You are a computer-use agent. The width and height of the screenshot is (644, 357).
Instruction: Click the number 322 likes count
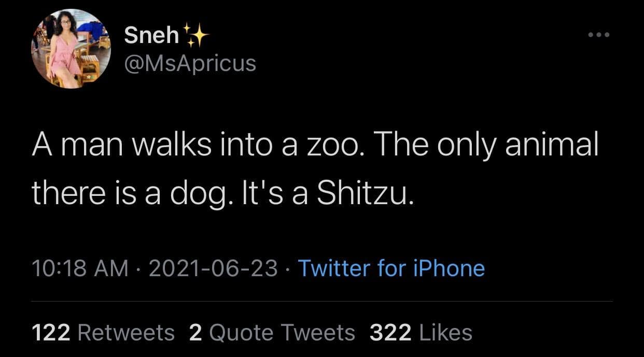point(390,332)
